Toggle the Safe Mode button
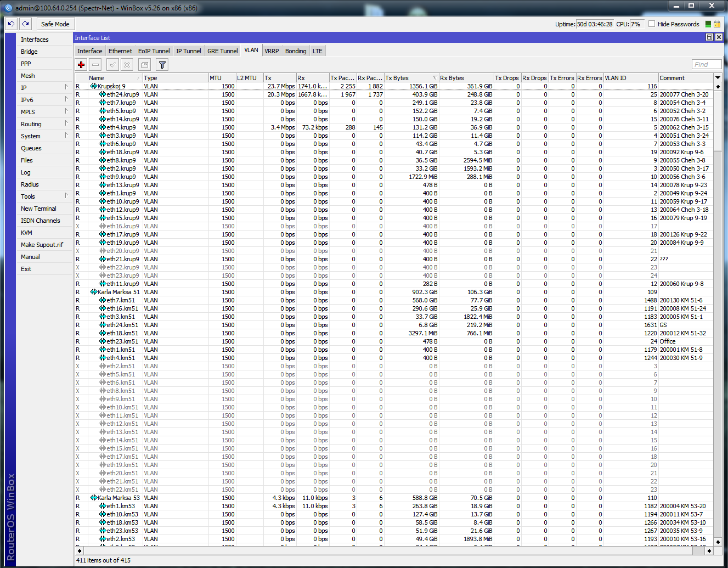The image size is (728, 568). pyautogui.click(x=55, y=24)
